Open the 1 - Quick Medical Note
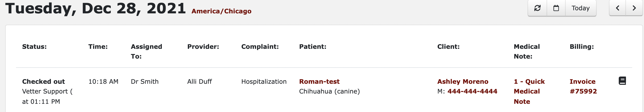 (x=529, y=91)
